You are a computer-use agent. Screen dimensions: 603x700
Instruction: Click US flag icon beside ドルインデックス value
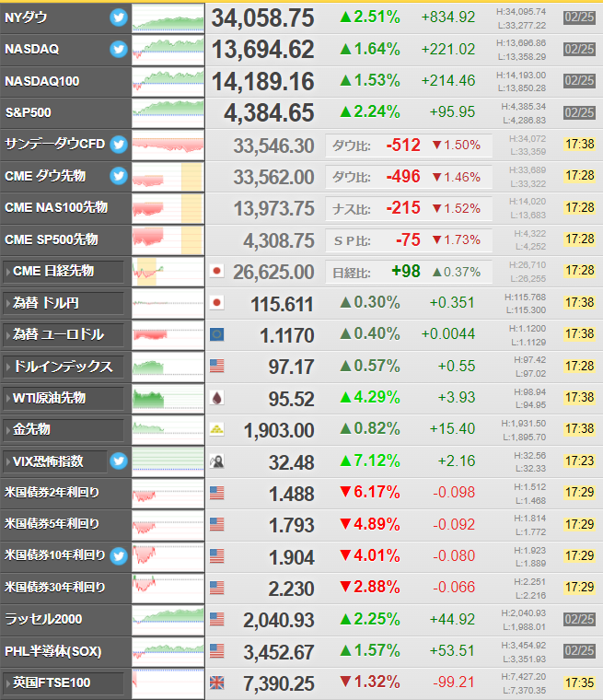[x=217, y=366]
